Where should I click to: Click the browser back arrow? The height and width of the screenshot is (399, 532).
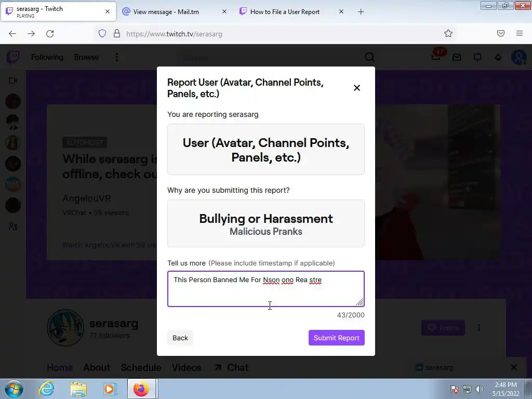click(12, 34)
